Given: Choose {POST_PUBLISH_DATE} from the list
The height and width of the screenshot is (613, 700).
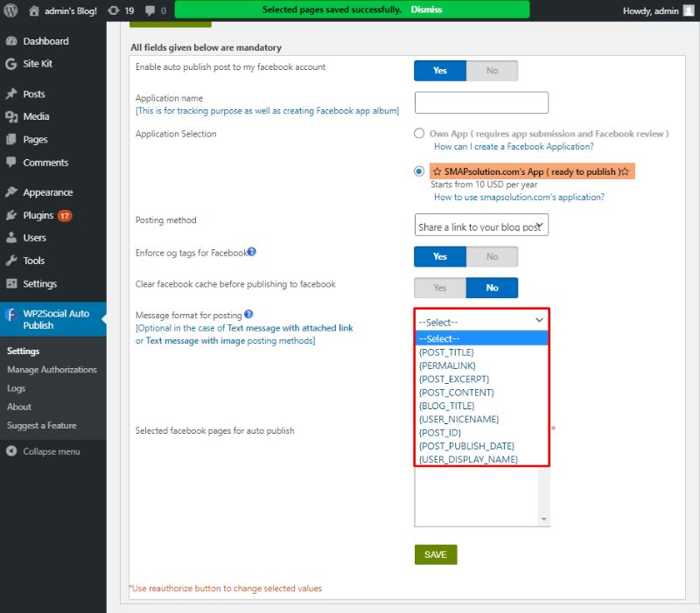Looking at the screenshot, I should (x=482, y=446).
